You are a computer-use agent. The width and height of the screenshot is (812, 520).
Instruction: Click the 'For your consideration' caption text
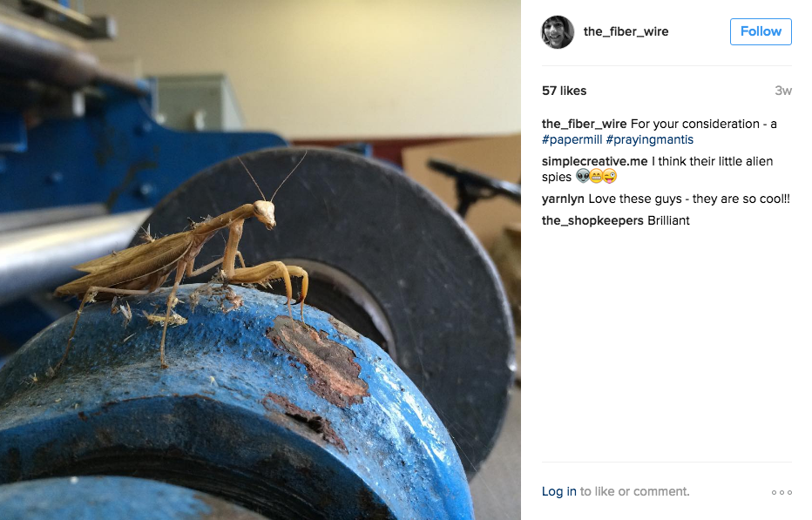click(x=695, y=125)
